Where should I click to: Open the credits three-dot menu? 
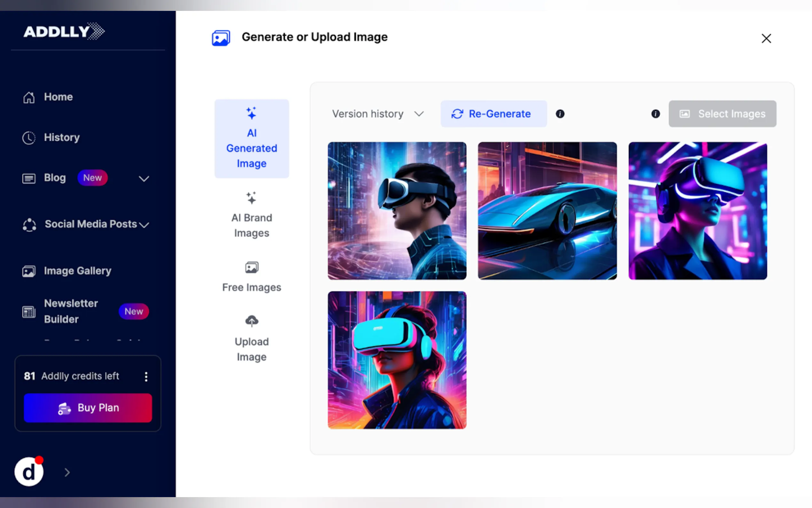(x=146, y=376)
